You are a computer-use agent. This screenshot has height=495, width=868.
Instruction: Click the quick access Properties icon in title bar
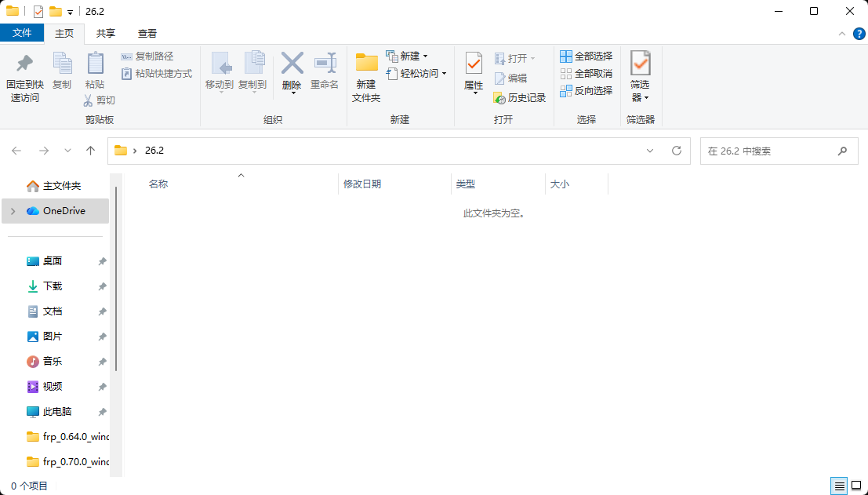(38, 12)
